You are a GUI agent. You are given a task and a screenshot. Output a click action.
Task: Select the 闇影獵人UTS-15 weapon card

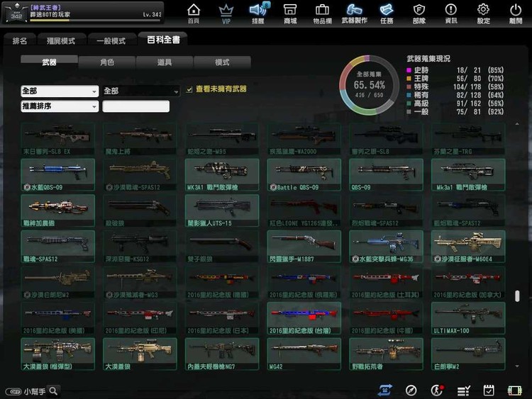(222, 210)
